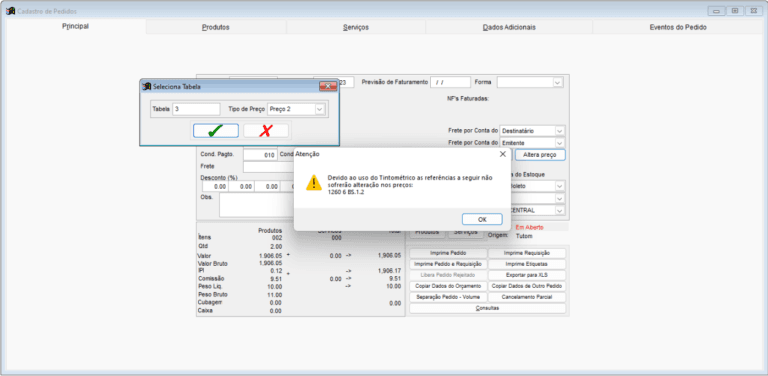Go to Dados Adicionais tab
Image resolution: width=768 pixels, height=376 pixels.
pyautogui.click(x=509, y=27)
